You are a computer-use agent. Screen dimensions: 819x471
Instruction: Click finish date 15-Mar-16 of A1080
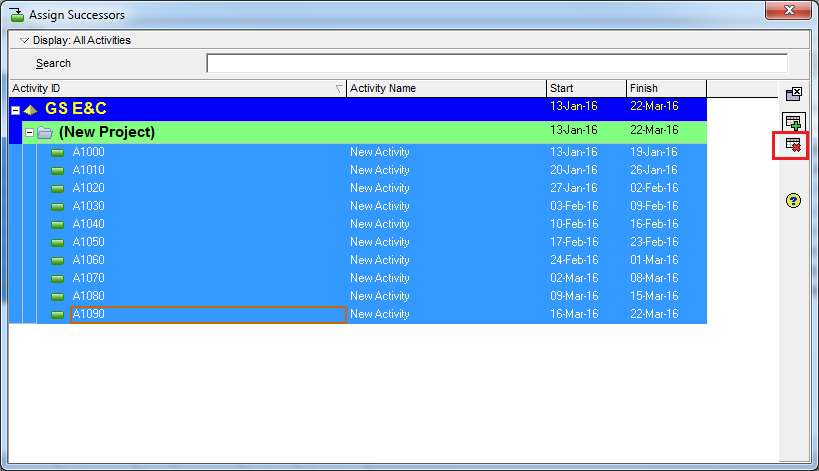coord(654,296)
